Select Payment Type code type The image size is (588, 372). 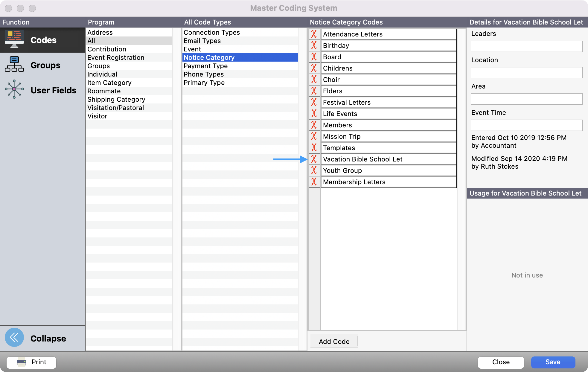coord(205,66)
